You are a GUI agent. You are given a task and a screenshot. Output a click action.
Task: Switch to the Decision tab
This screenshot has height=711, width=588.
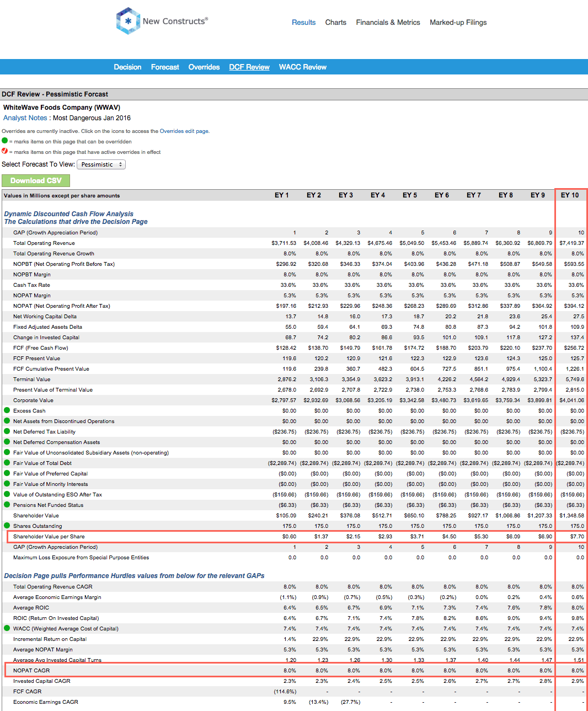[x=127, y=67]
